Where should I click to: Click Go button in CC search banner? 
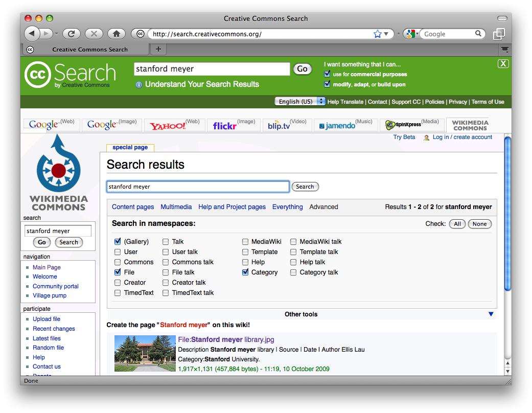[303, 69]
